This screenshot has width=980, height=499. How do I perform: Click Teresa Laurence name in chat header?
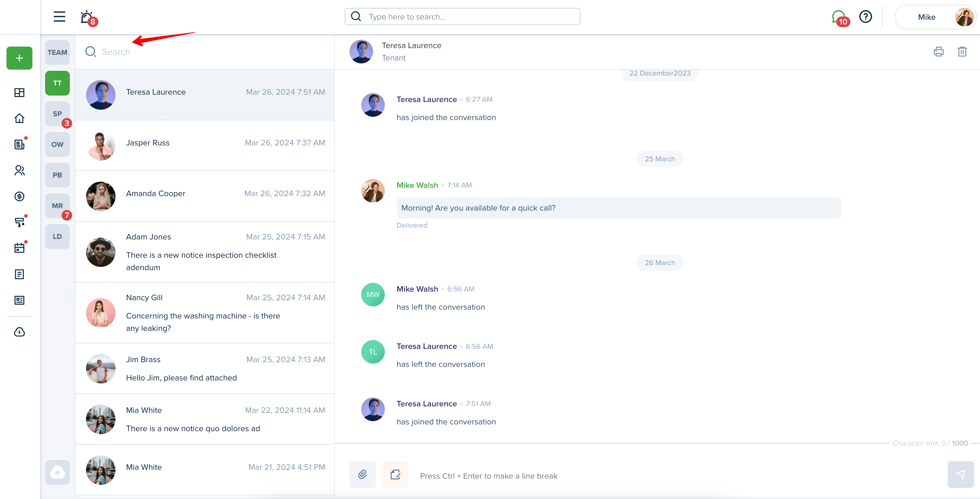411,45
